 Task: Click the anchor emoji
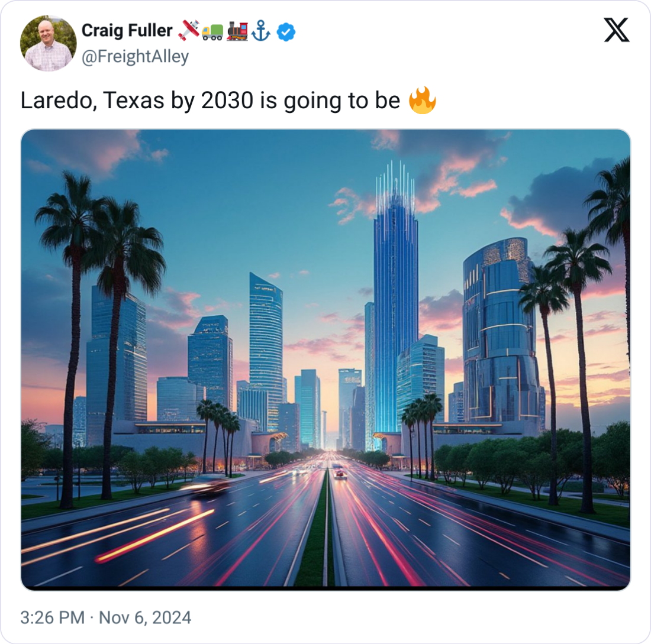coord(260,31)
